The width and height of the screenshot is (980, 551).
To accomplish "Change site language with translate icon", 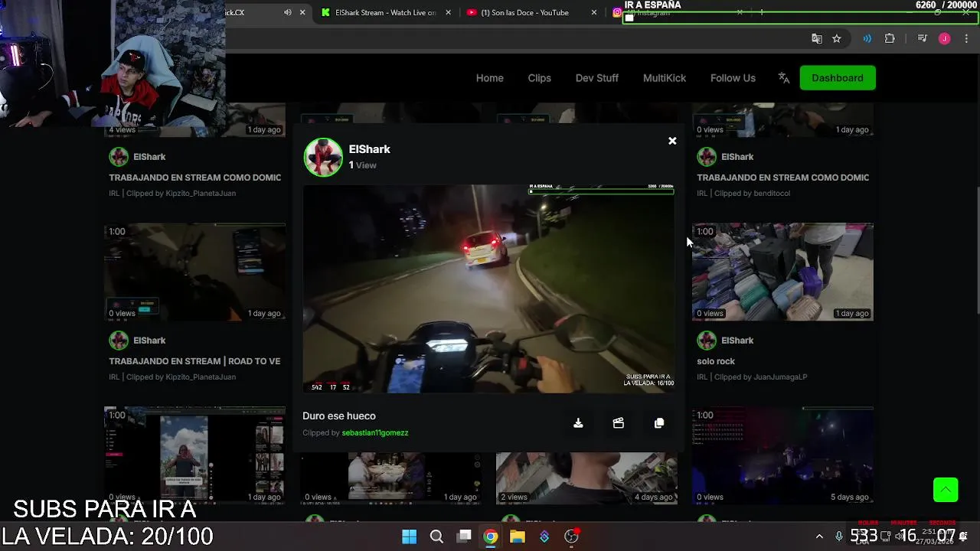I will pos(783,78).
